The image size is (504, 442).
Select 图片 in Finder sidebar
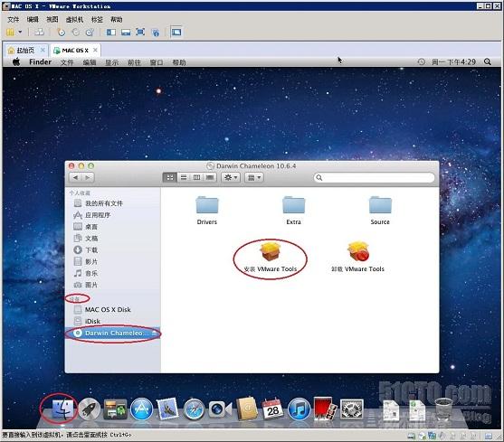(x=112, y=285)
